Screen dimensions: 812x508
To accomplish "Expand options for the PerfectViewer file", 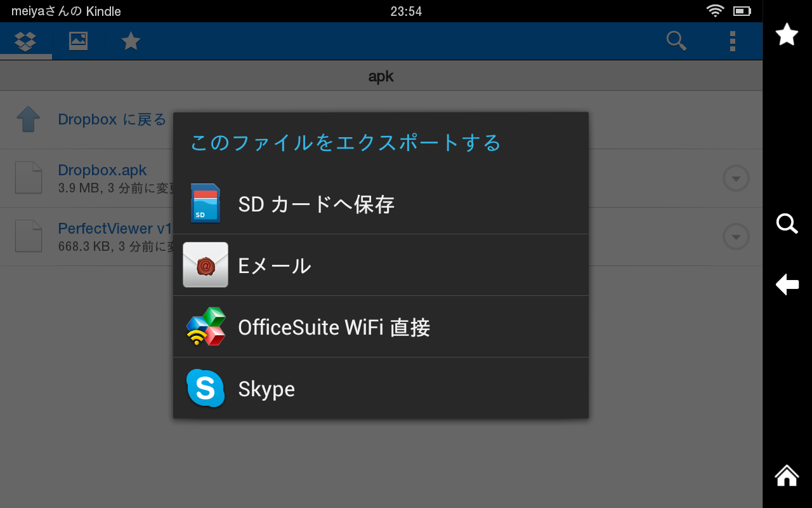I will [x=736, y=237].
